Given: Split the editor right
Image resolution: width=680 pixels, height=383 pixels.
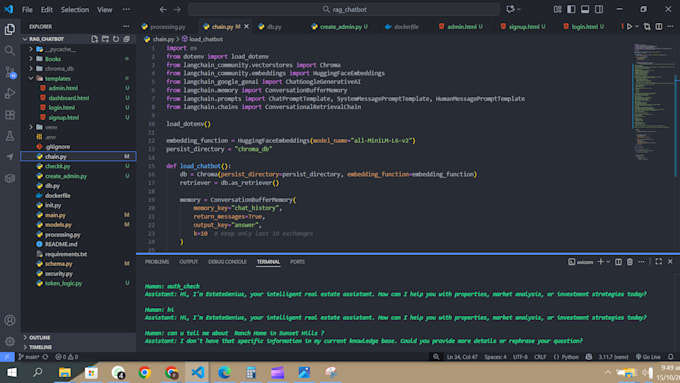Looking at the screenshot, I should click(659, 26).
